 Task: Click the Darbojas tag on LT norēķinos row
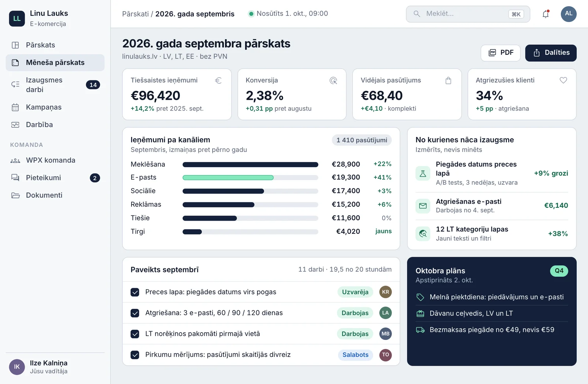click(355, 334)
